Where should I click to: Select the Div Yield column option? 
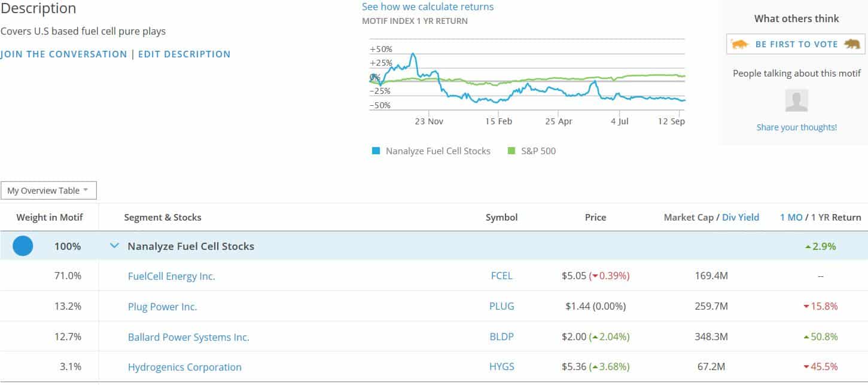click(740, 218)
